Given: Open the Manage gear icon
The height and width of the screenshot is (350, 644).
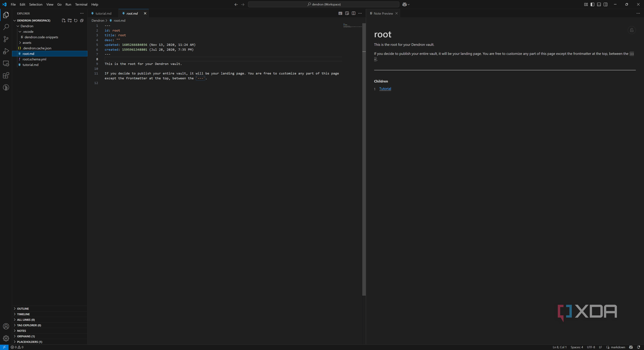Looking at the screenshot, I should [6, 338].
